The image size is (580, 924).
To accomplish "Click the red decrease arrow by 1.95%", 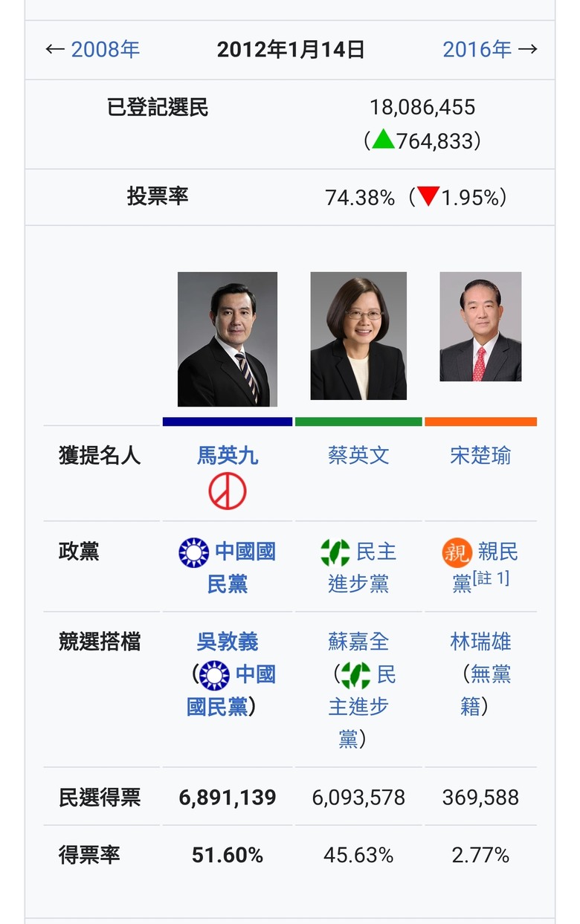I will 428,196.
